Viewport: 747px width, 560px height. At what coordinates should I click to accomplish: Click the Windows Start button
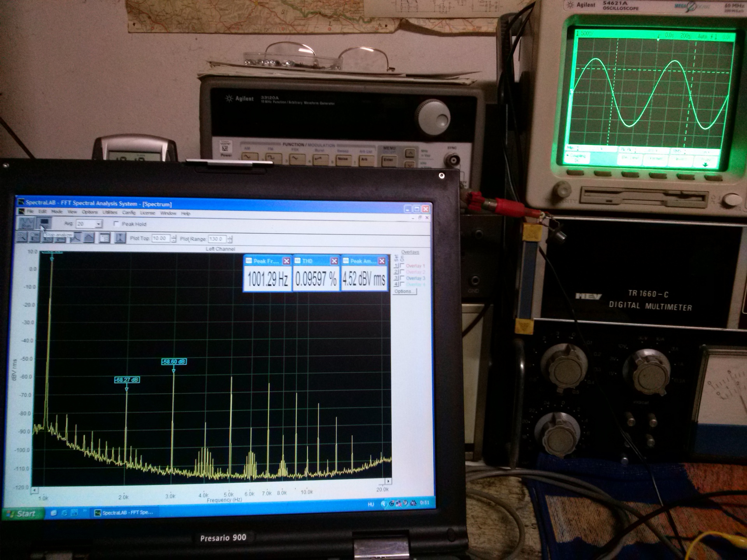tap(21, 514)
